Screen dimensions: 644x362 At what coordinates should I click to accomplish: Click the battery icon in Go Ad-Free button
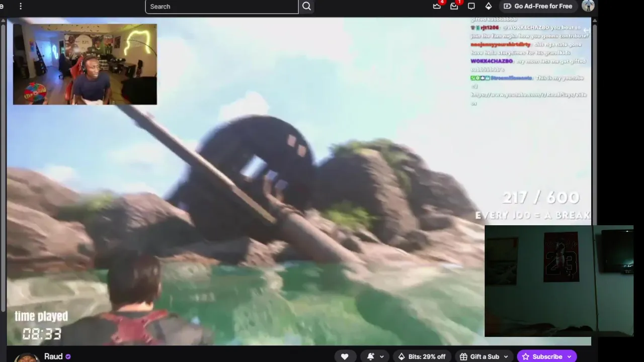coord(507,6)
